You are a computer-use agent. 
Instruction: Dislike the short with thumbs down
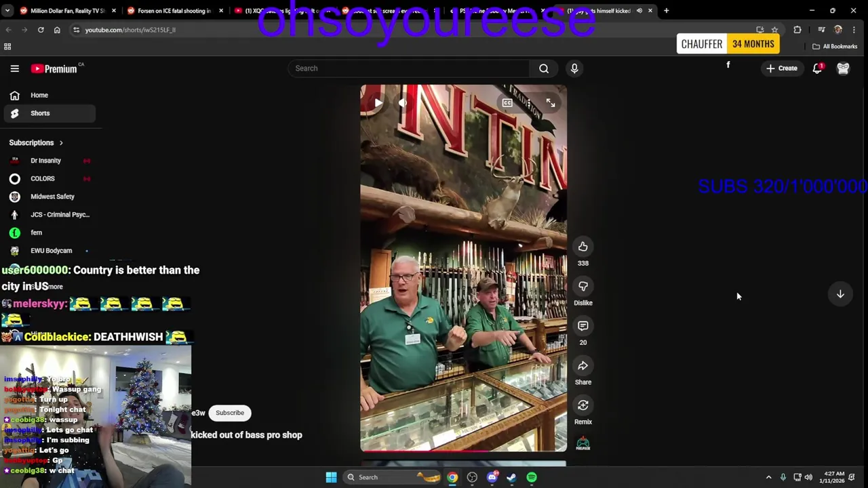click(x=583, y=286)
